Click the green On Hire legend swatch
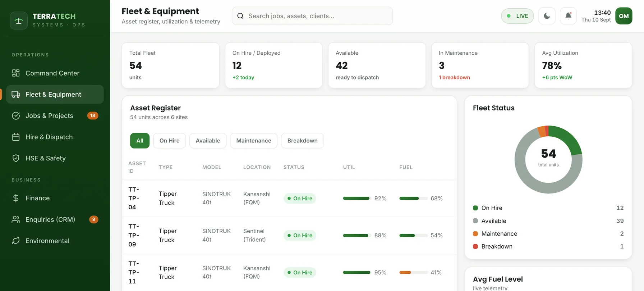644x291 pixels. pyautogui.click(x=475, y=208)
